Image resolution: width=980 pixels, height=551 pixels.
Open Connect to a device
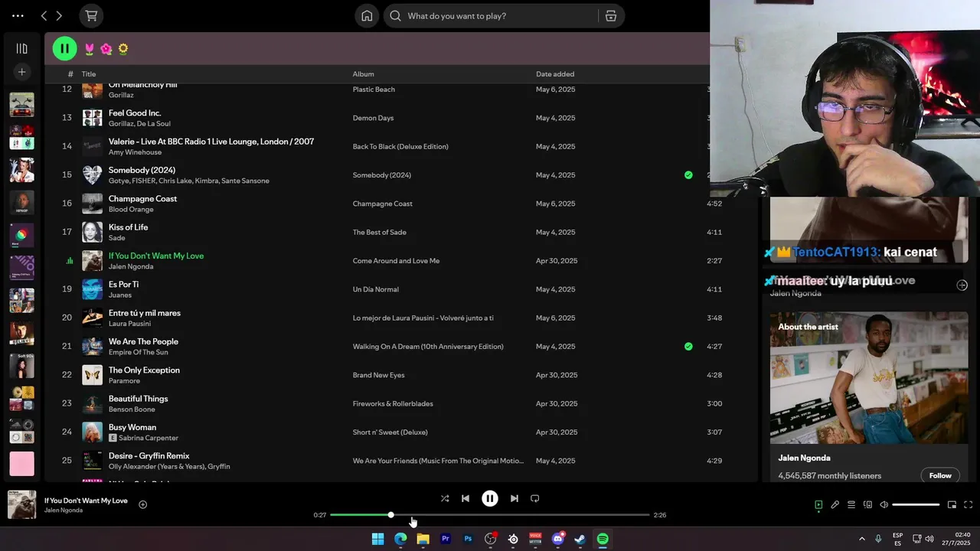pos(867,505)
